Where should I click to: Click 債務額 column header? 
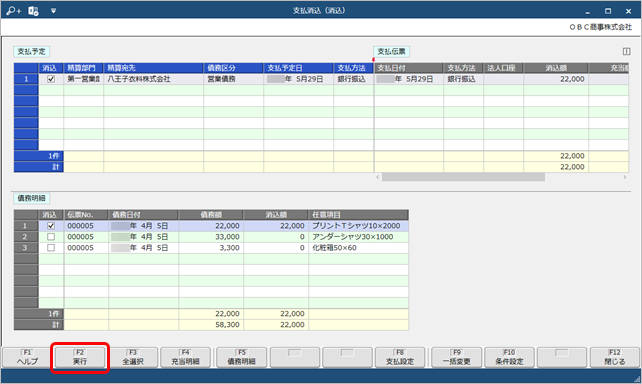coord(211,215)
